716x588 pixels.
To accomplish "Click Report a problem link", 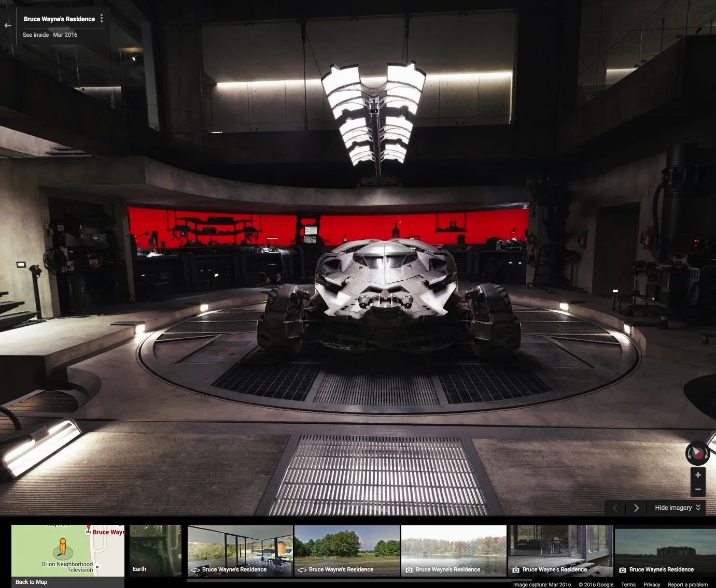I will (687, 584).
